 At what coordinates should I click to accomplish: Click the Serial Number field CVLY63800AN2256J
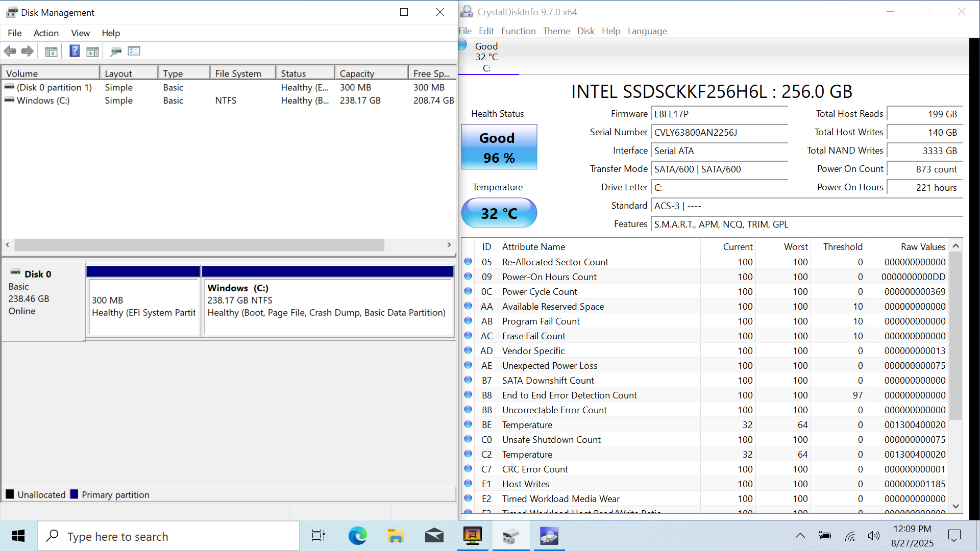coord(719,132)
